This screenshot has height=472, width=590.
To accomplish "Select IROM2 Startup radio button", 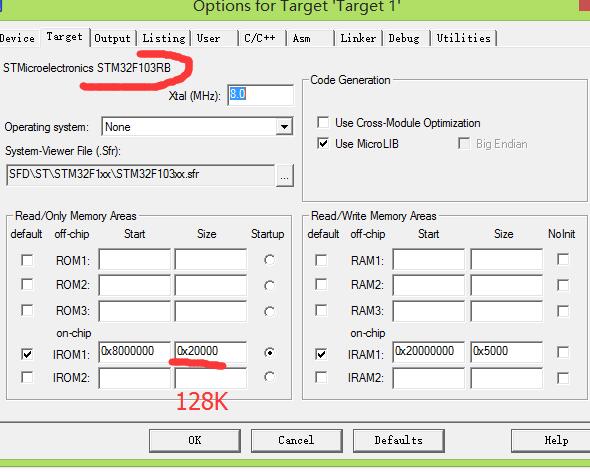I will (x=269, y=377).
